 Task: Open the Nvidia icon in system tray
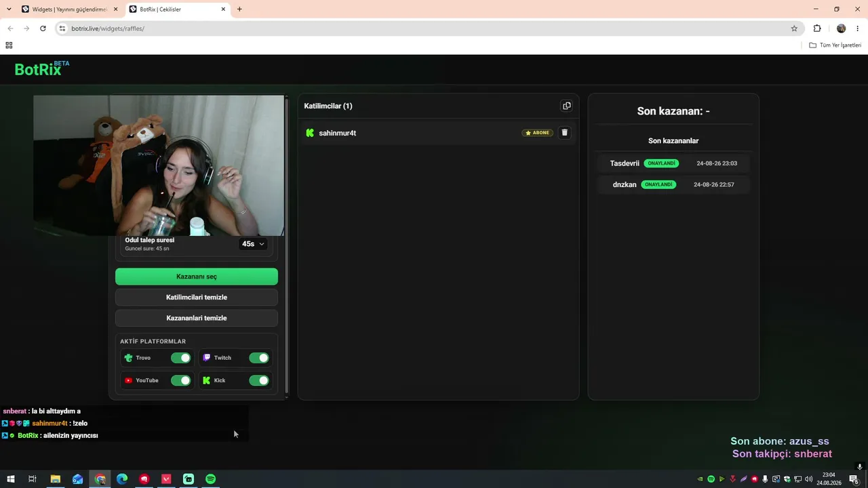coord(700,479)
